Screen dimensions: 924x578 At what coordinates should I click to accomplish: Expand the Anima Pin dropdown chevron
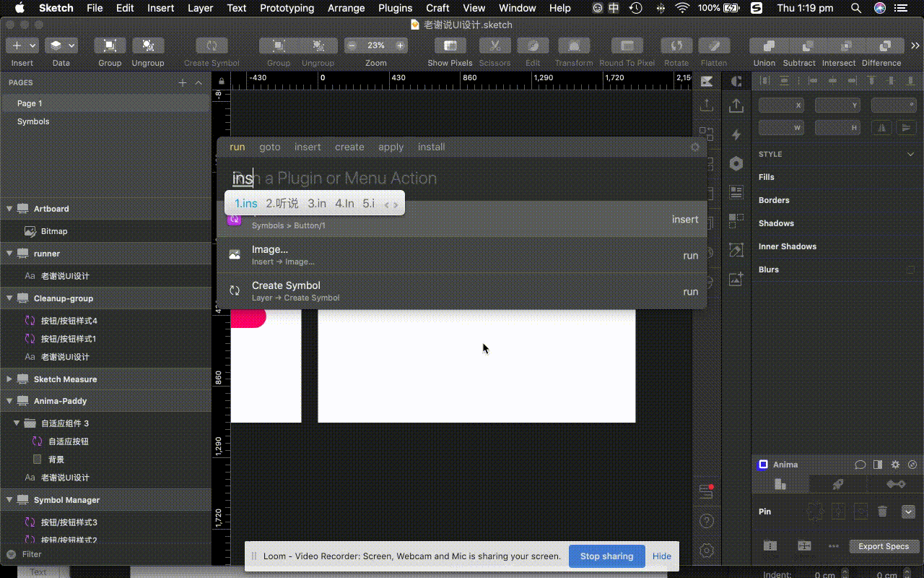908,512
